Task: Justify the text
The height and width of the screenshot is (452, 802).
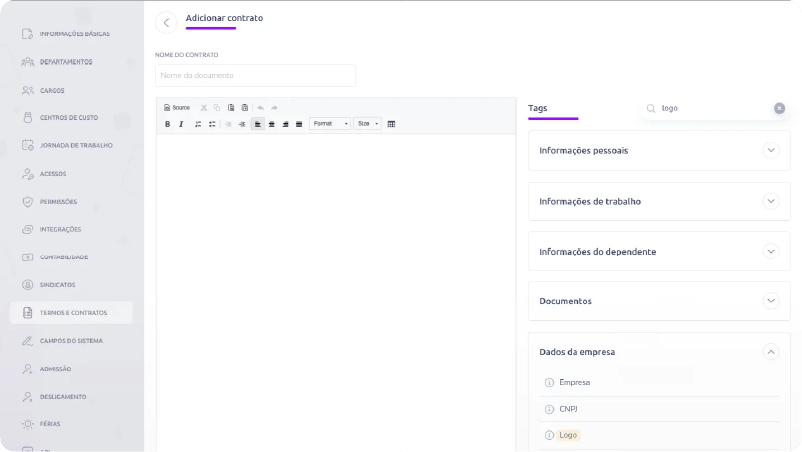Action: [299, 124]
